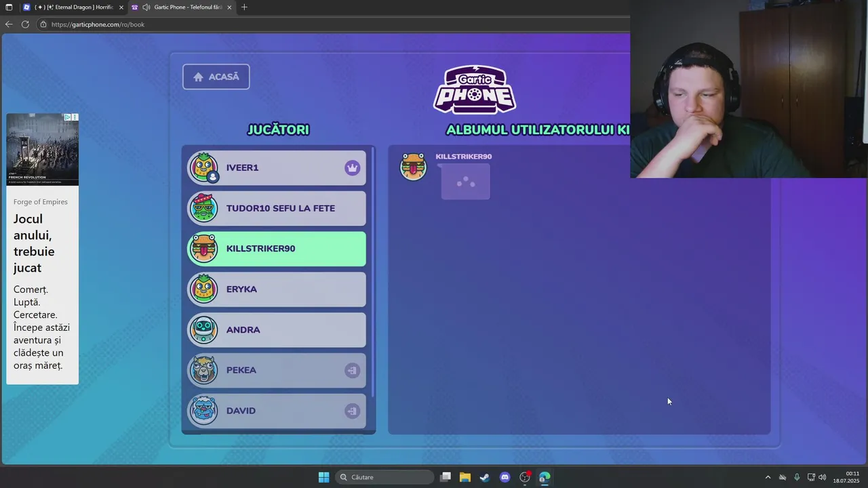
Task: Click the AdChoices icon on the ad
Action: [x=68, y=117]
